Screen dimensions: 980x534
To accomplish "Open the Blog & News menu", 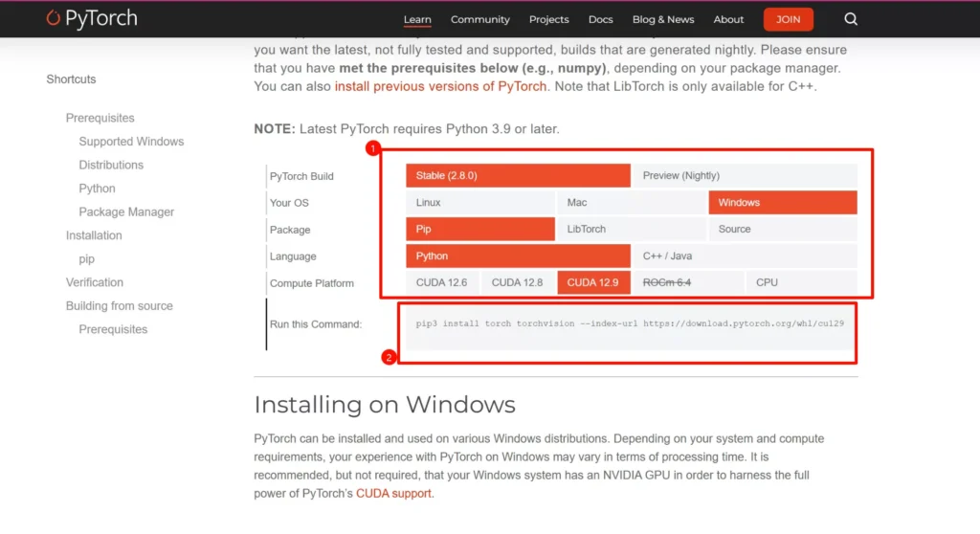I will [662, 19].
